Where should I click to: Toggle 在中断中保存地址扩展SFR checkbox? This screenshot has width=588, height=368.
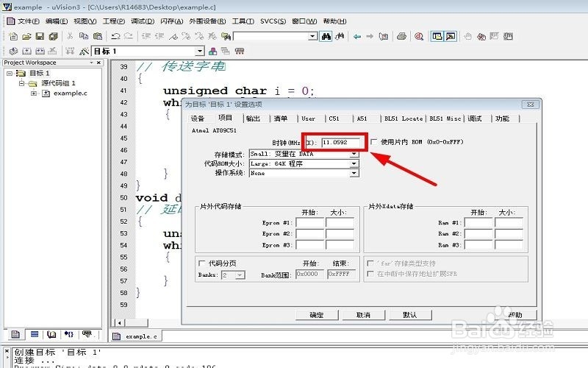coord(370,274)
